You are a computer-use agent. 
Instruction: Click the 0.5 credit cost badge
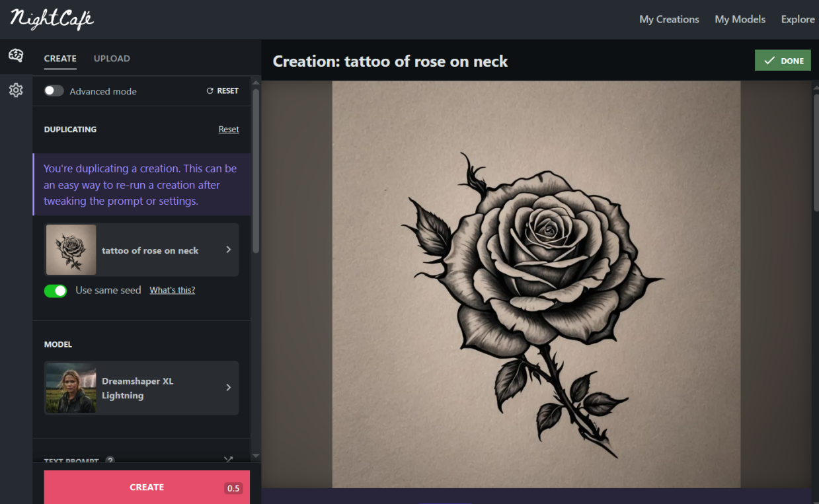tap(233, 489)
